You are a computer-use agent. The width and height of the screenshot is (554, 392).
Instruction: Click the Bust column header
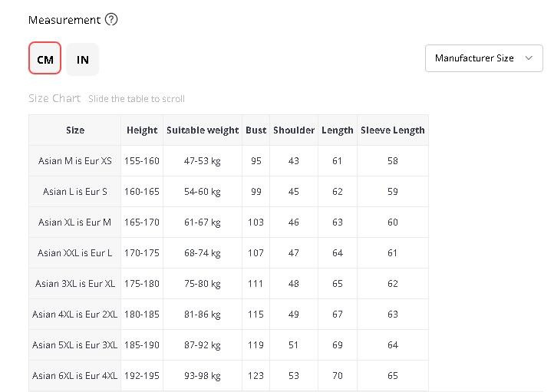(x=256, y=130)
